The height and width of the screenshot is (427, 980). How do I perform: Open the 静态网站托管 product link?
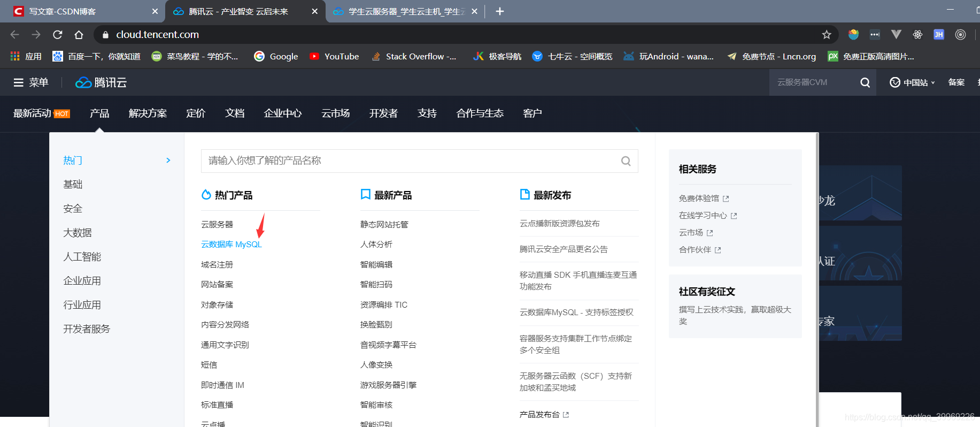(384, 224)
